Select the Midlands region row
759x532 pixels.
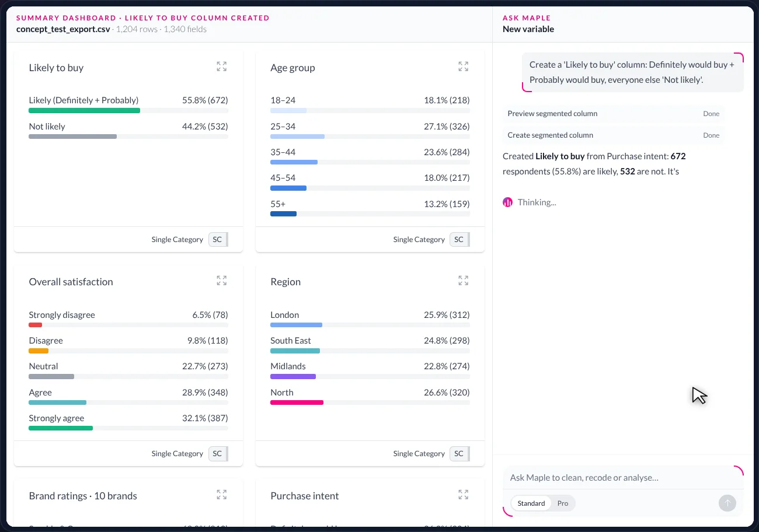(x=370, y=370)
